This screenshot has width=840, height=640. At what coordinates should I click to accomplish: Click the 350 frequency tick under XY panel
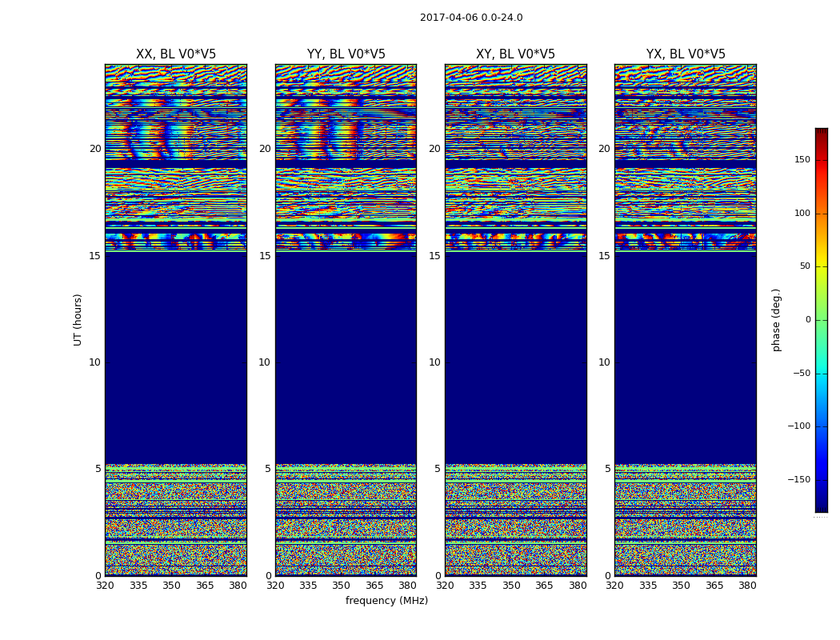pyautogui.click(x=512, y=586)
